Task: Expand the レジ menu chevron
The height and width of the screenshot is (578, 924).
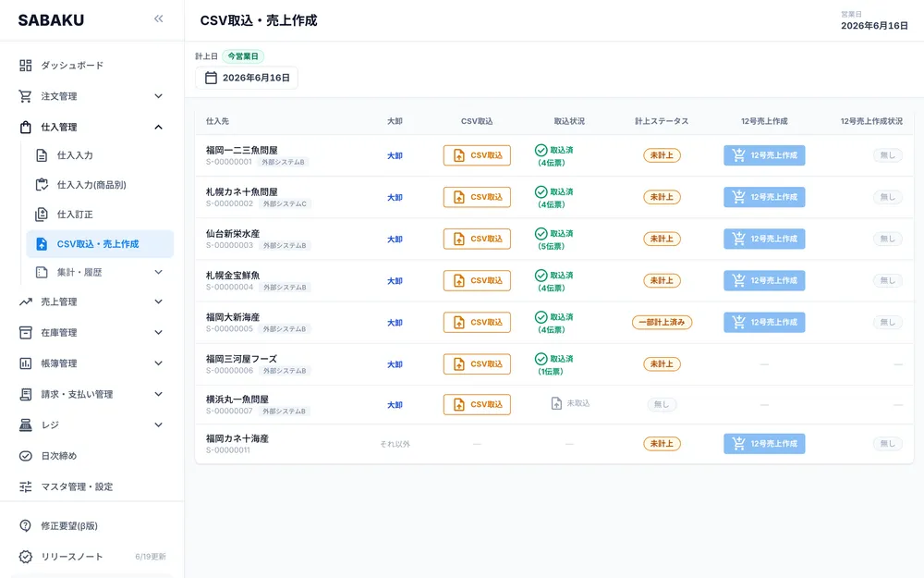Action: 159,424
